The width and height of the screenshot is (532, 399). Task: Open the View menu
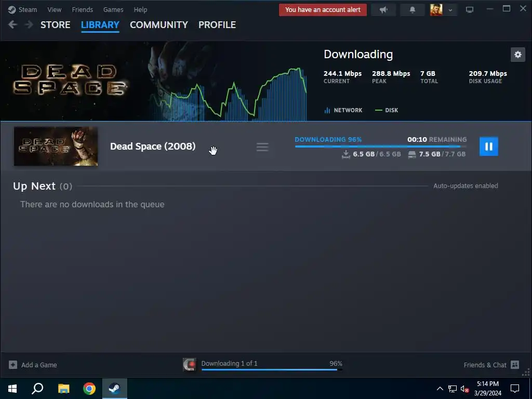[x=54, y=9]
